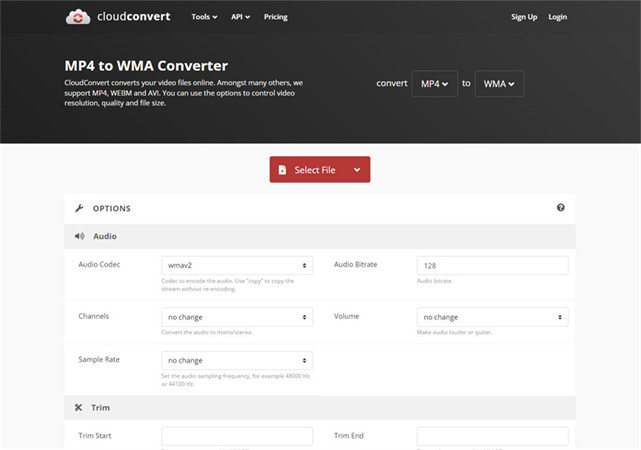Open the WMA target format dropdown

499,84
